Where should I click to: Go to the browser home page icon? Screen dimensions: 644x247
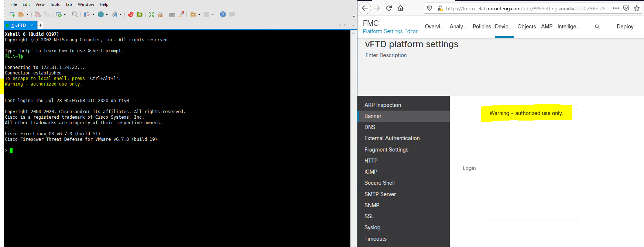pyautogui.click(x=401, y=8)
